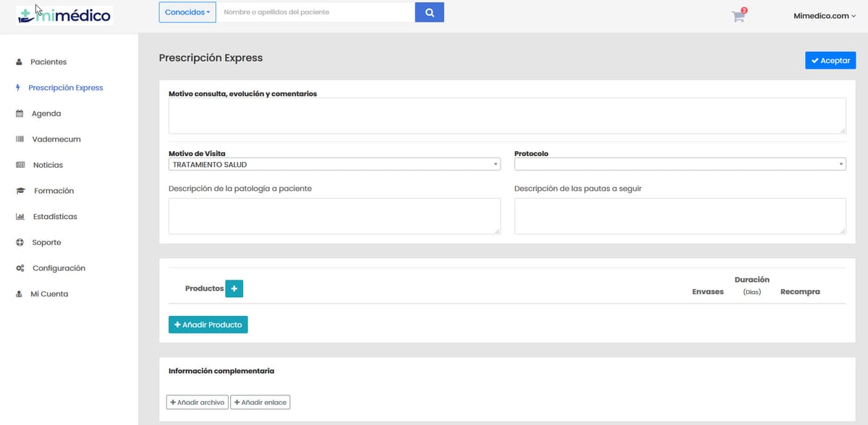
Task: Click the plus icon beside Productos
Action: pos(234,288)
